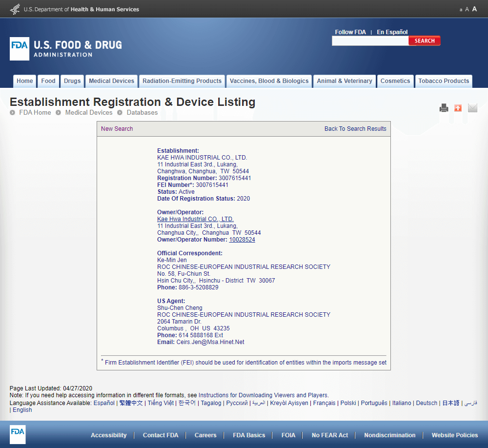Select the Animal & Veterinary tab
The image size is (488, 448).
click(x=345, y=81)
